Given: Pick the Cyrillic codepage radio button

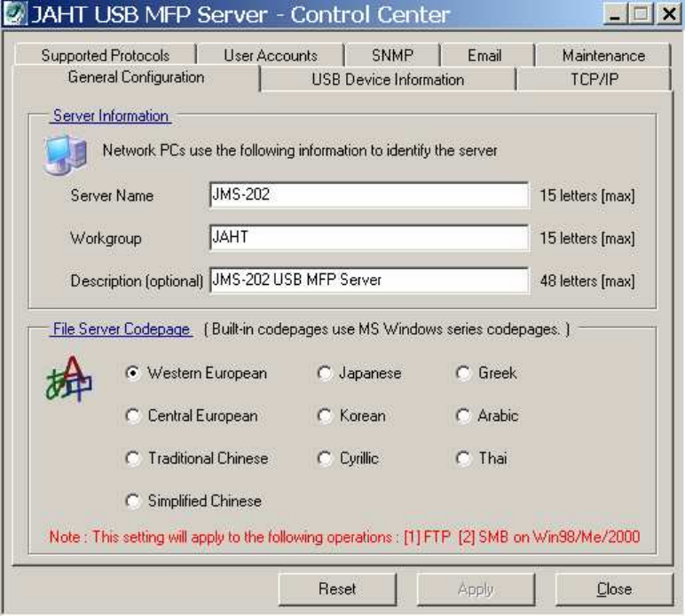Looking at the screenshot, I should click(348, 458).
